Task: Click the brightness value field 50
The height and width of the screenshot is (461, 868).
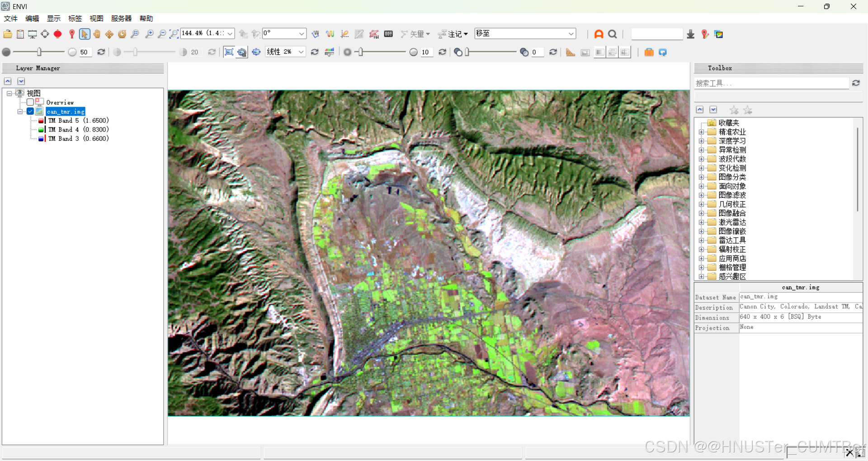Action: point(85,52)
